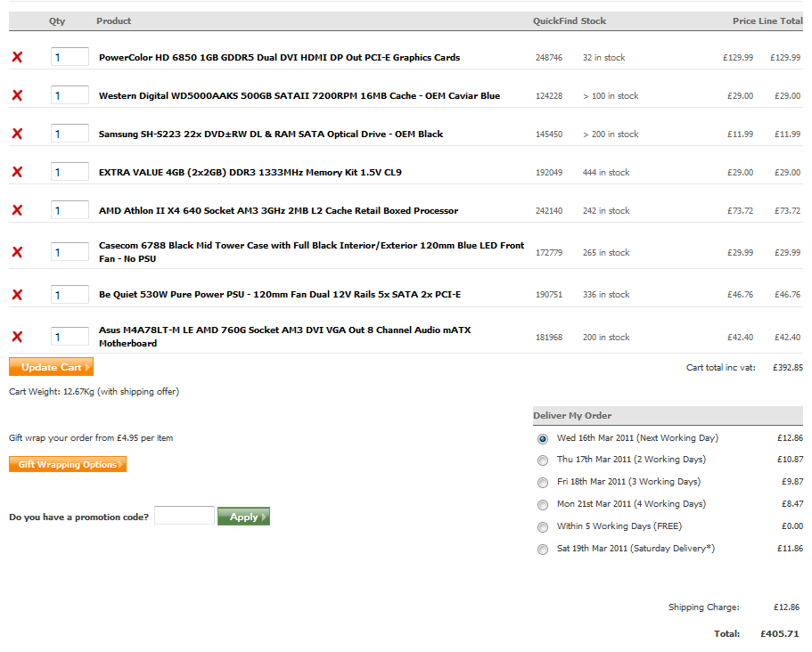Choose free Within 5 Working Days delivery

click(x=543, y=527)
